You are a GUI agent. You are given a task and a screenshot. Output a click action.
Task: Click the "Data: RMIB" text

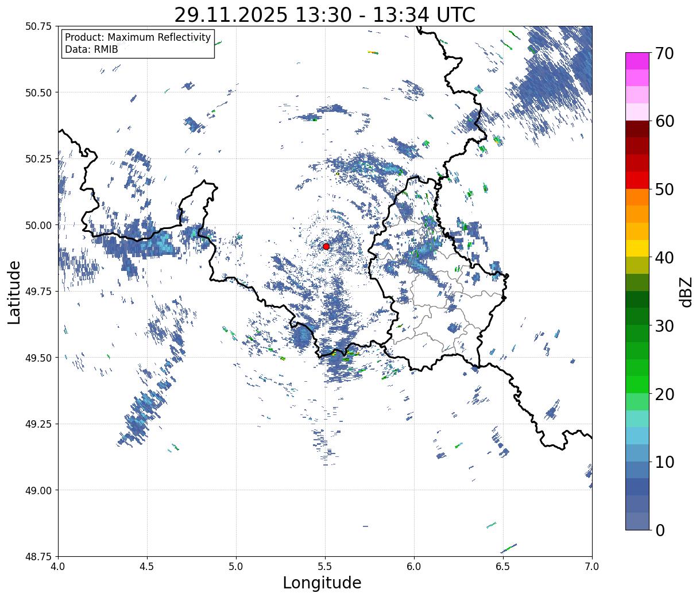coord(91,49)
